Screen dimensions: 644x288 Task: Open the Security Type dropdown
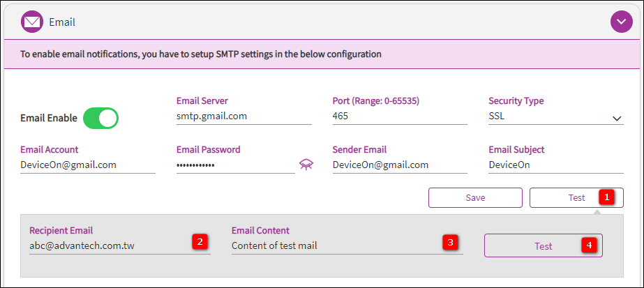pos(555,117)
